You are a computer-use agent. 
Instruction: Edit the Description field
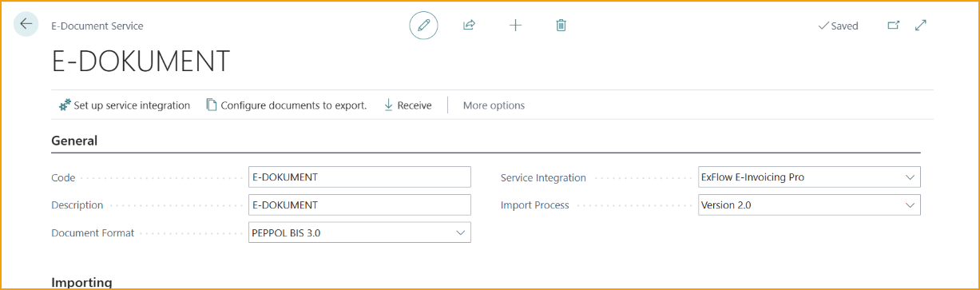[x=359, y=205]
